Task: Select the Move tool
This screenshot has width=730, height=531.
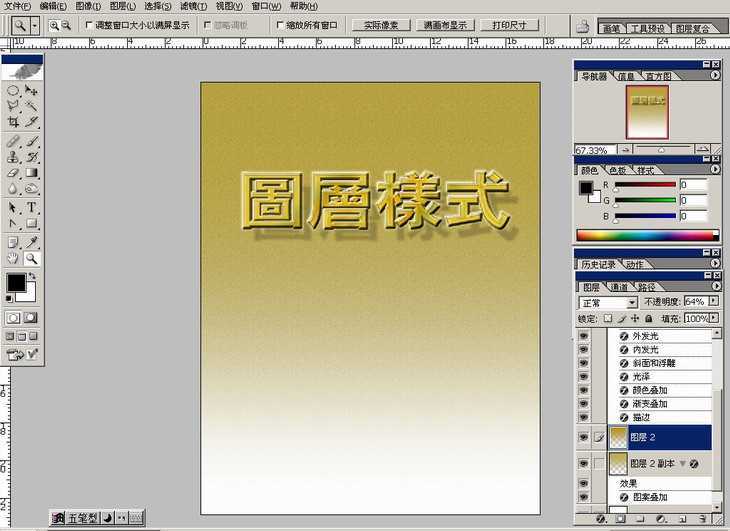Action: (31, 90)
